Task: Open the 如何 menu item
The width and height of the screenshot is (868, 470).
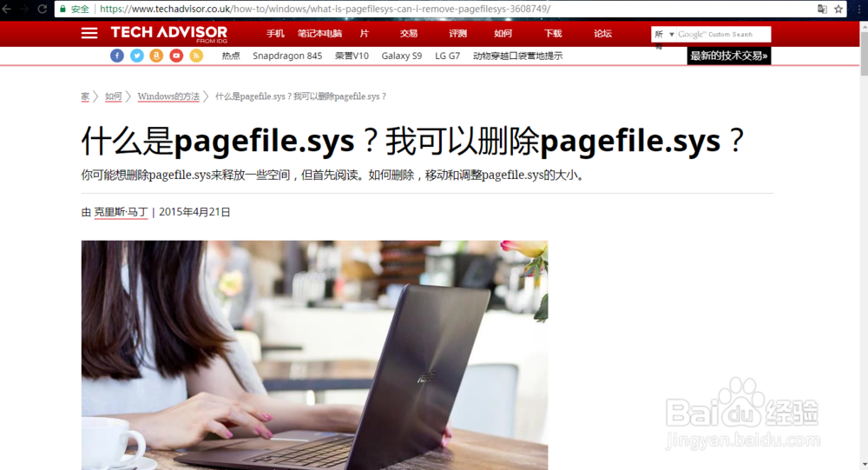Action: pyautogui.click(x=503, y=34)
